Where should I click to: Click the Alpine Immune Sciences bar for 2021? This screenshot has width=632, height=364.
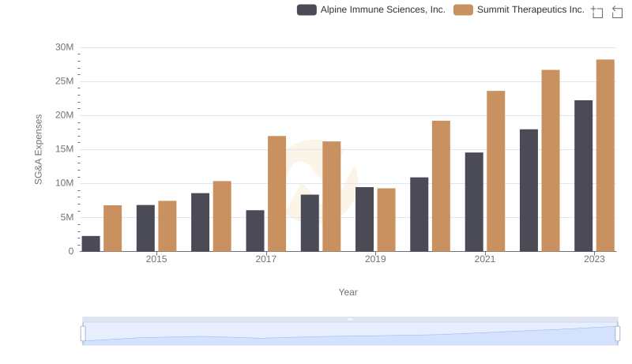pyautogui.click(x=474, y=201)
